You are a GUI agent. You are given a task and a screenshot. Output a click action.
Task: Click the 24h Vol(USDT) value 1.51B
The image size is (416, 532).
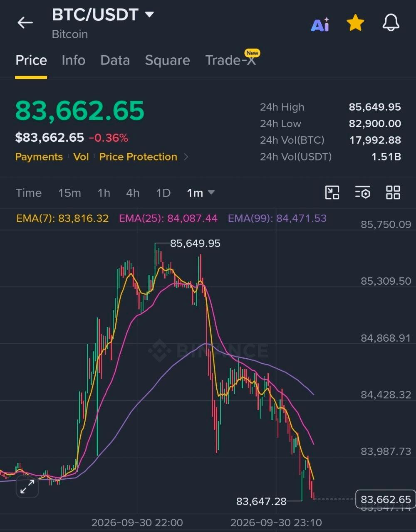pos(386,157)
